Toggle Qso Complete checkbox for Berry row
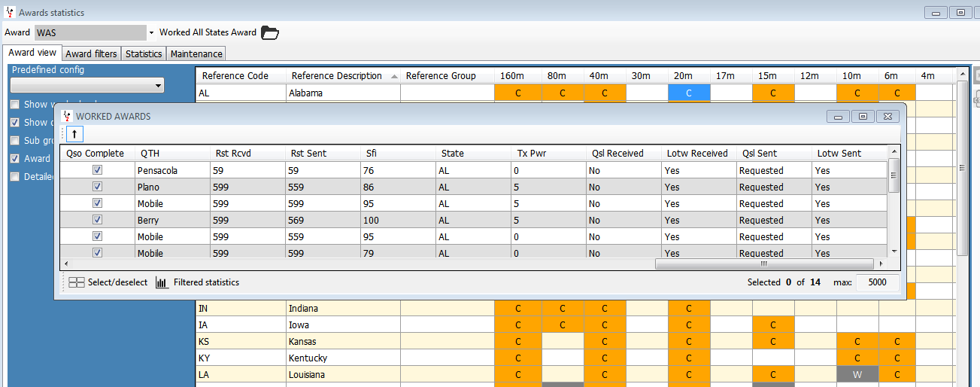980x387 pixels. pyautogui.click(x=97, y=220)
